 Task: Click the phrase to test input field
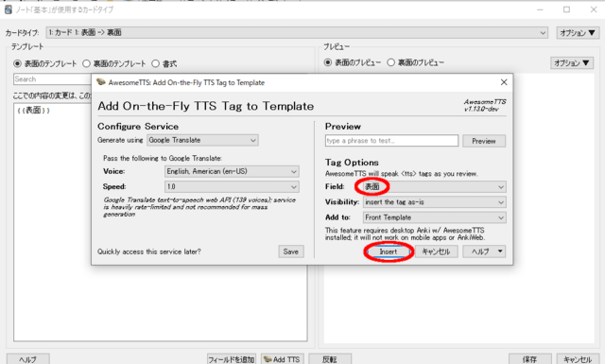click(391, 141)
